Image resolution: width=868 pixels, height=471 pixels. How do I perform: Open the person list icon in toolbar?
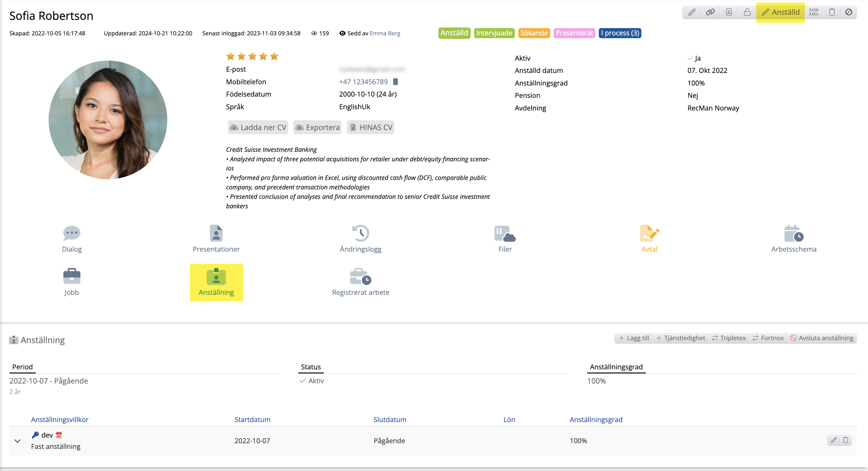(813, 12)
